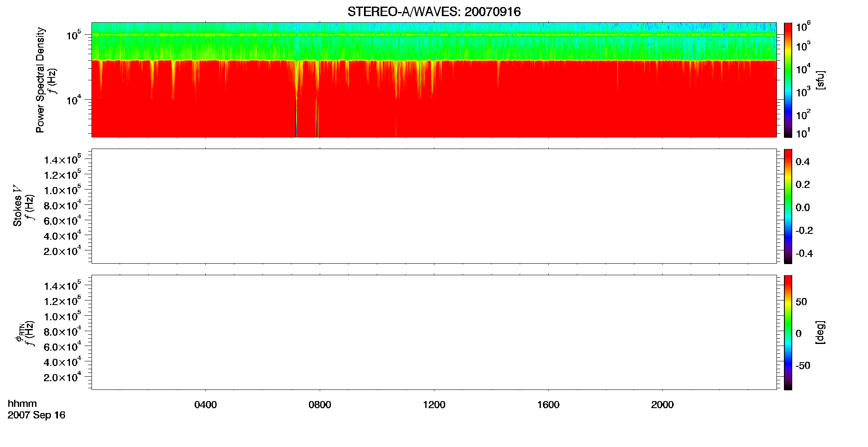Click the 0.4 value on the Stokes color scale
868x447 pixels.
[x=803, y=162]
